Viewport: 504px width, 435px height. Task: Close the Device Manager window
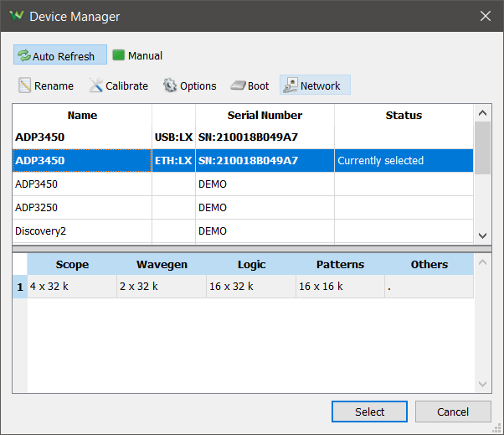pyautogui.click(x=486, y=16)
